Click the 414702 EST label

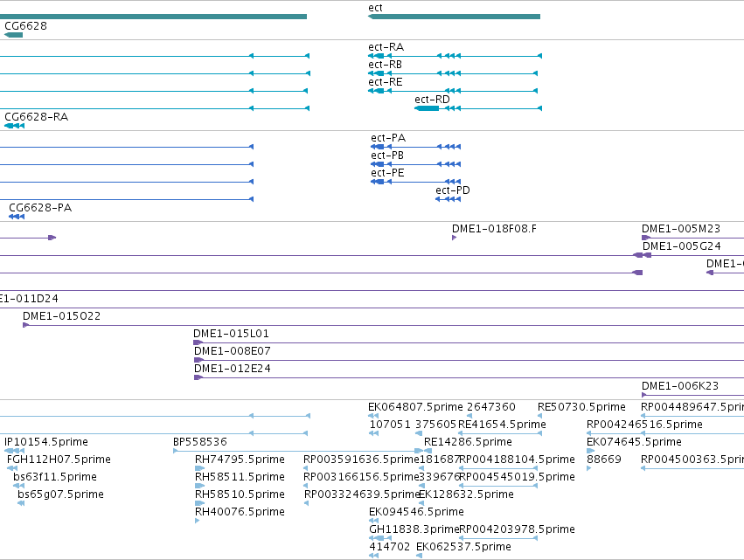pos(390,547)
